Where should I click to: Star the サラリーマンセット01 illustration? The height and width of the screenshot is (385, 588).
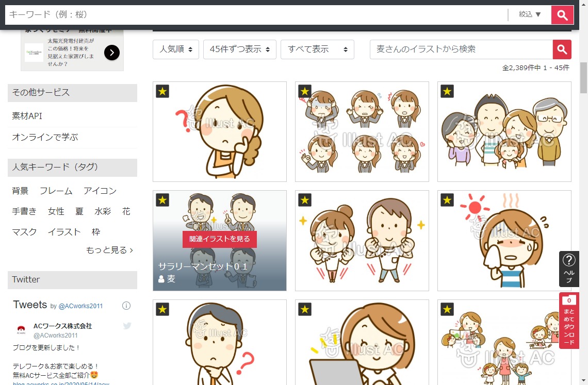pos(162,200)
